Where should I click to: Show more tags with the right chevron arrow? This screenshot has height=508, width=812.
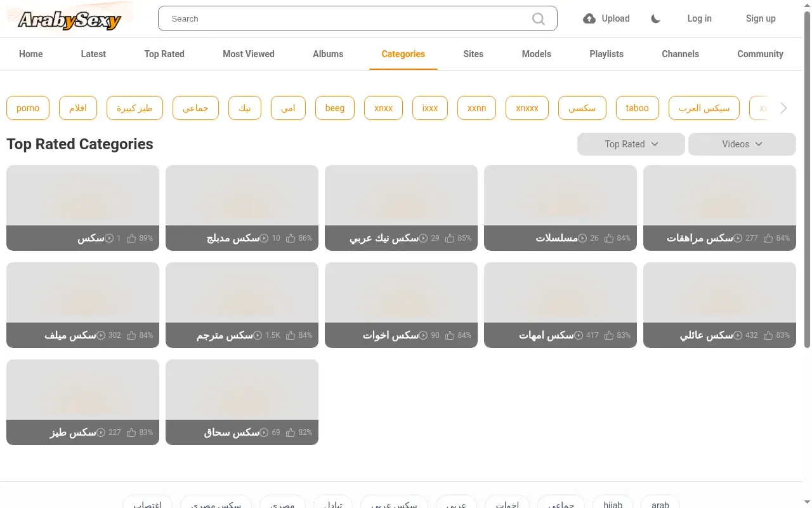point(783,108)
